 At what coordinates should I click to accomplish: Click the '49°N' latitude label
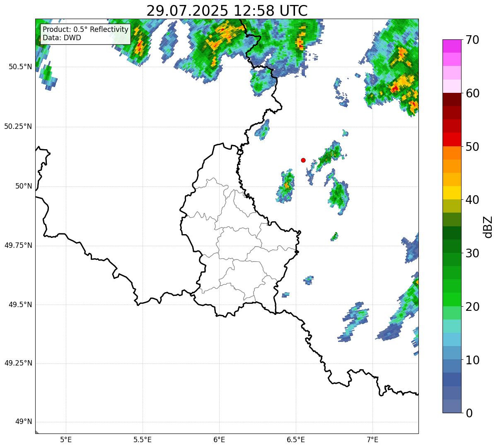[x=24, y=421]
